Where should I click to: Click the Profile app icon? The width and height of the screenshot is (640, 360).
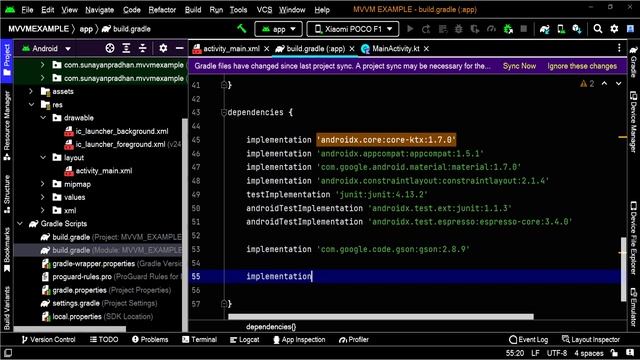491,29
